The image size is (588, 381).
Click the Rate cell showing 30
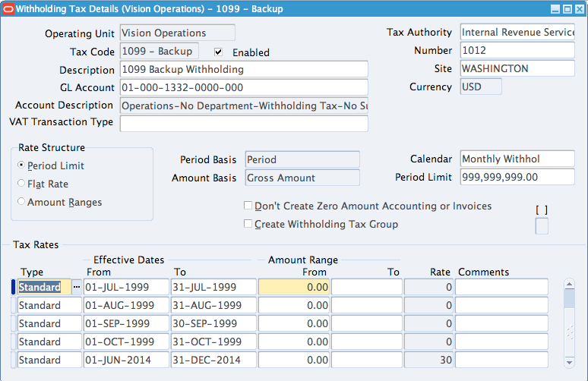(428, 360)
